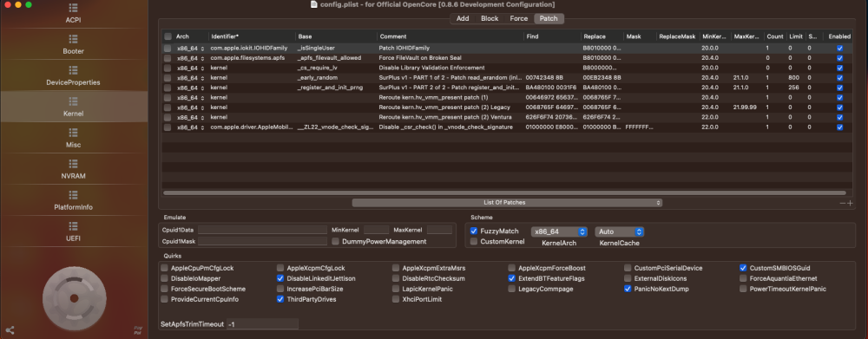The width and height of the screenshot is (868, 339).
Task: Uncheck Enabled for Disable Library Validation Enforcement
Action: click(839, 68)
